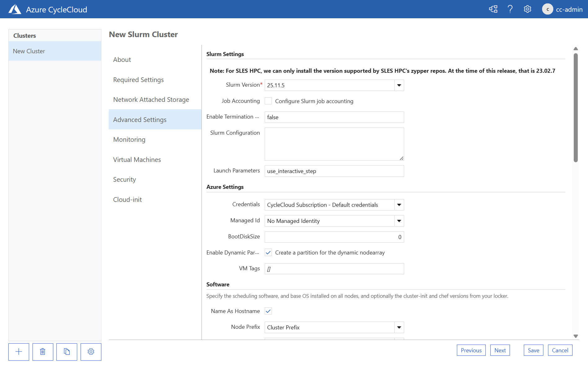588x365 pixels.
Task: Enable Configure Slurm job accounting checkbox
Action: click(268, 101)
